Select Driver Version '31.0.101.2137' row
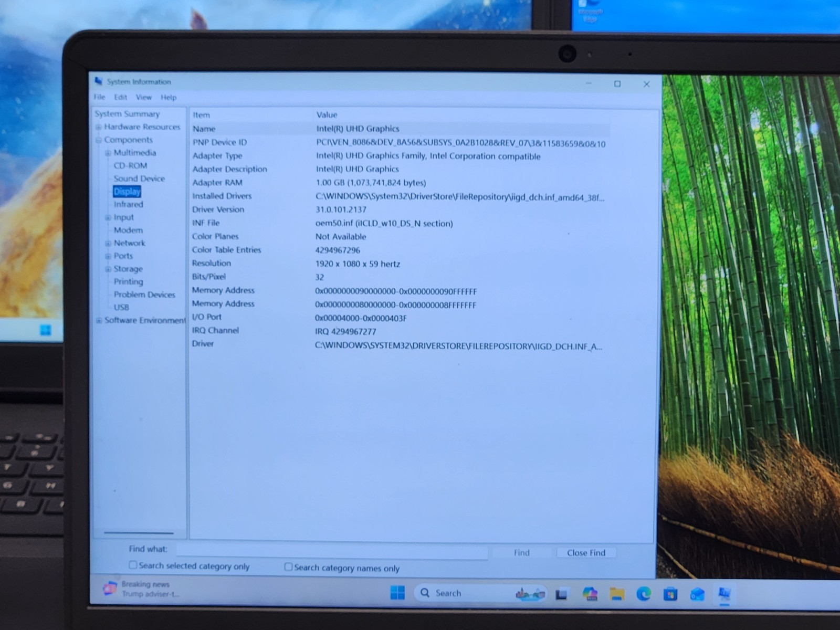The height and width of the screenshot is (630, 840). (x=400, y=209)
